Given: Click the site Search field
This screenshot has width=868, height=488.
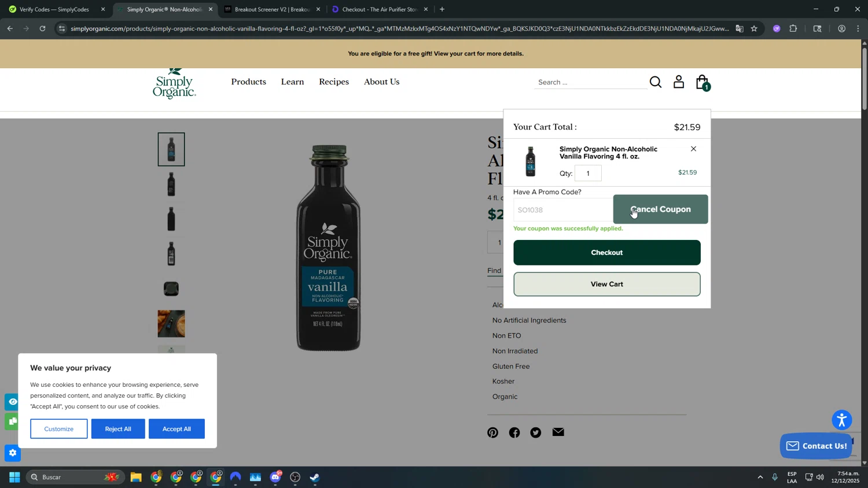Looking at the screenshot, I should (591, 82).
